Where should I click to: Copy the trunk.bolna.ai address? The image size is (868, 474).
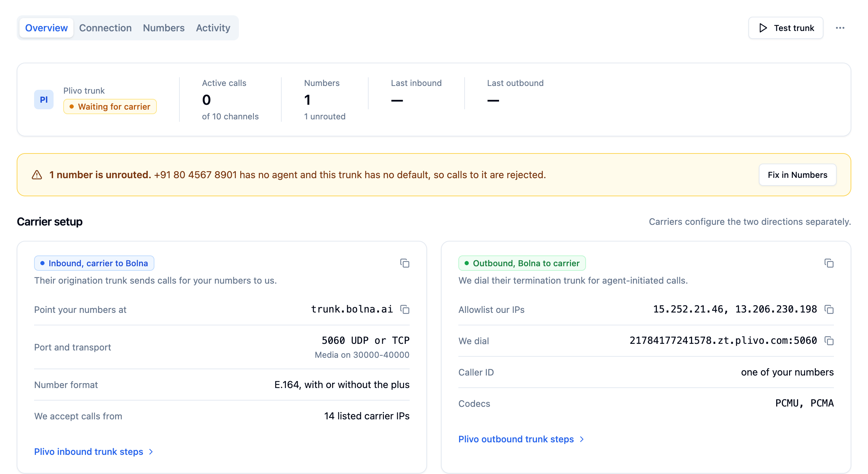pos(404,309)
